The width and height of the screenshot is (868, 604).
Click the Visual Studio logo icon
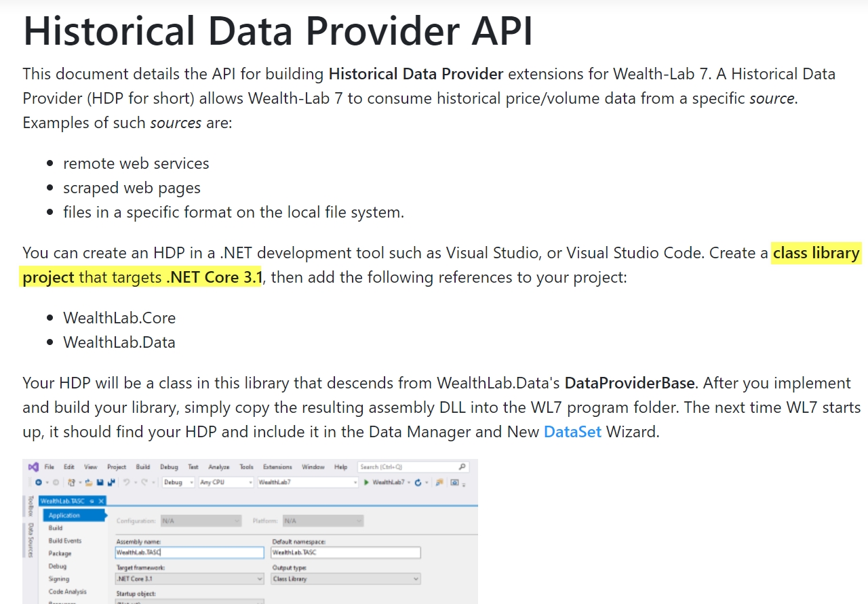pos(33,467)
